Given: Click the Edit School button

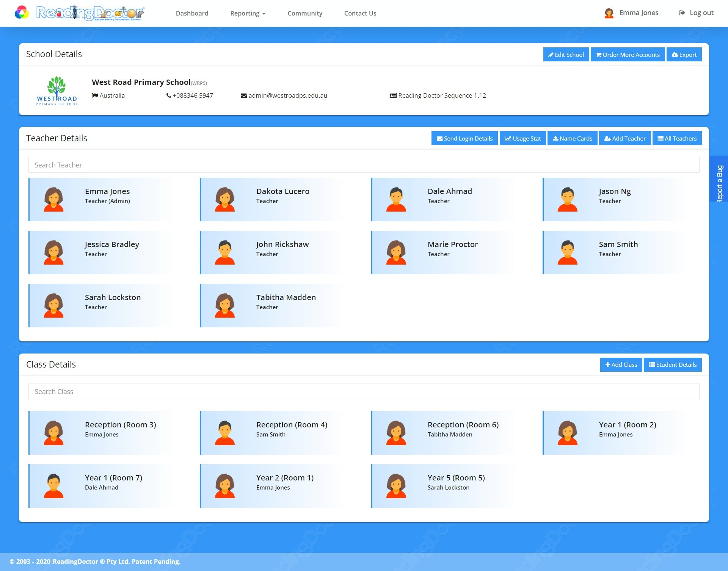Looking at the screenshot, I should [x=566, y=55].
